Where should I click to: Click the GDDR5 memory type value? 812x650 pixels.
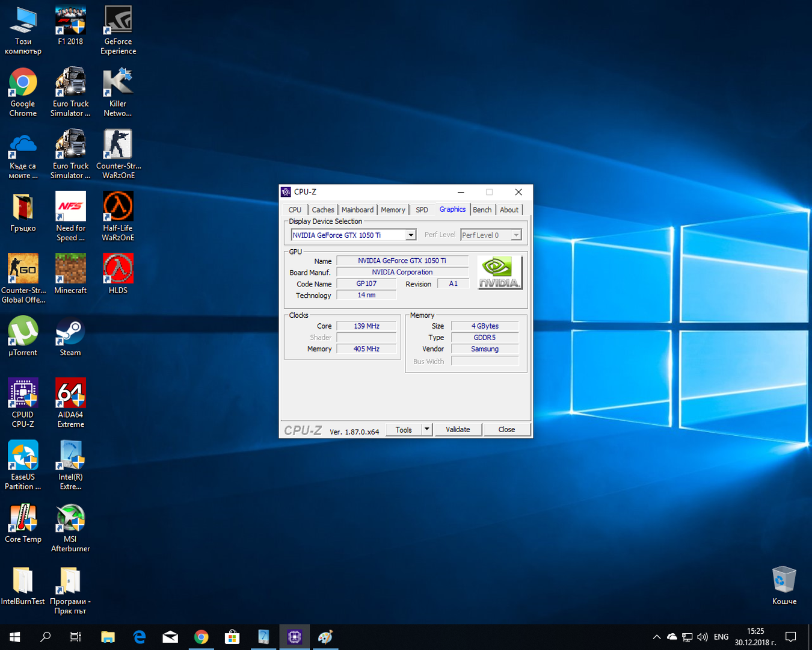(x=485, y=337)
